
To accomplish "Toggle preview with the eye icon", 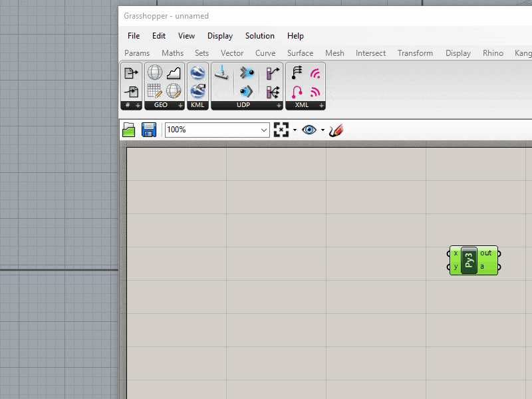I will 309,130.
